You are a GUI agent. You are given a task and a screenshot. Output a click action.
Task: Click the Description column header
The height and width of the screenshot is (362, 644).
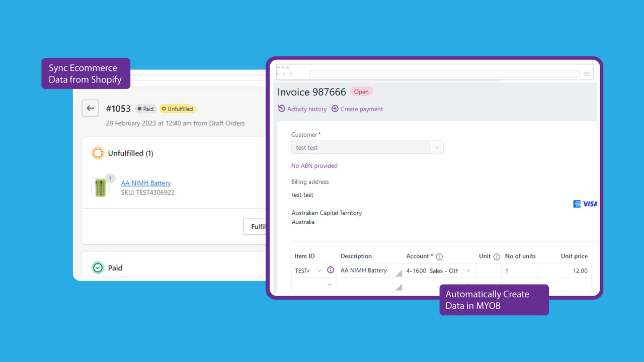click(356, 256)
